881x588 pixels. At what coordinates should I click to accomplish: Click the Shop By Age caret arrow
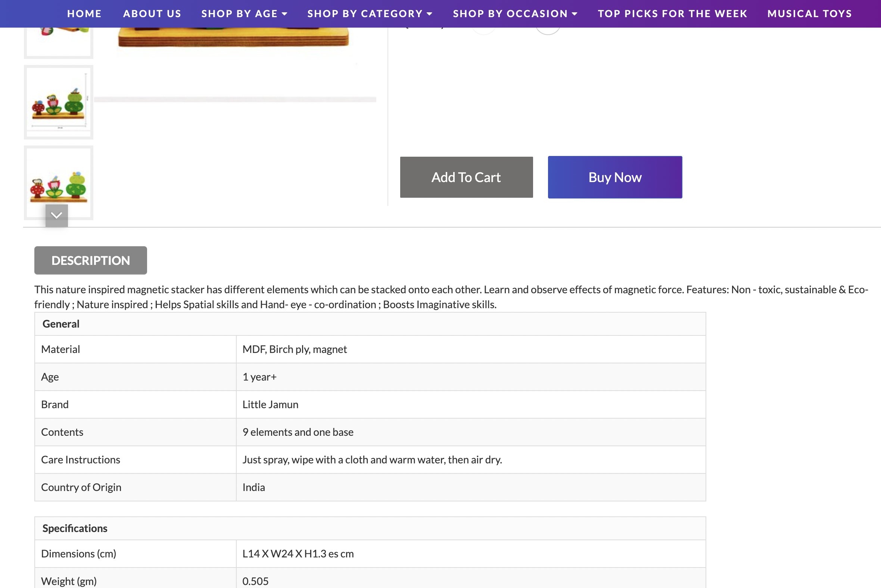coord(284,14)
